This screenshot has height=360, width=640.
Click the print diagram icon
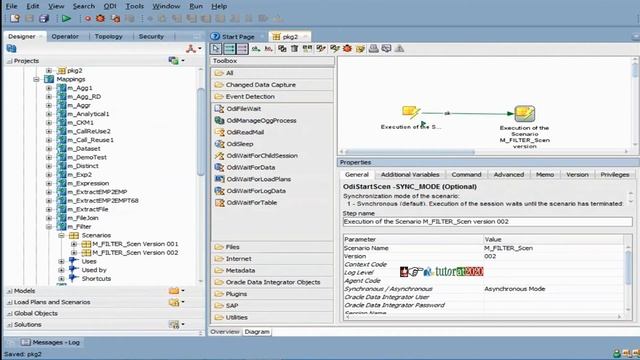(x=373, y=49)
